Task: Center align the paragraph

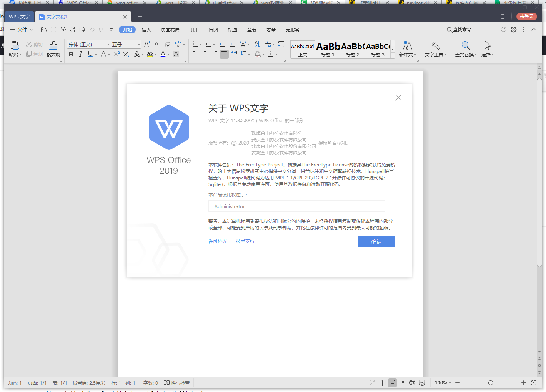Action: [205, 55]
